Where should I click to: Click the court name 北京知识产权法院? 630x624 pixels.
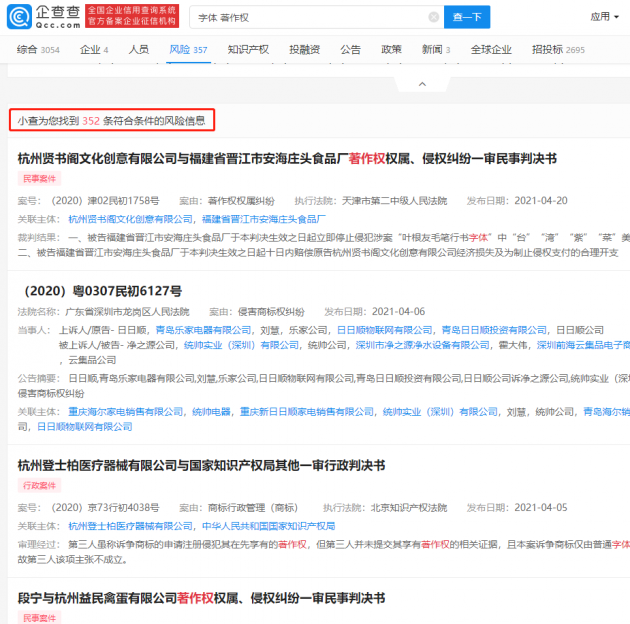tap(409, 508)
